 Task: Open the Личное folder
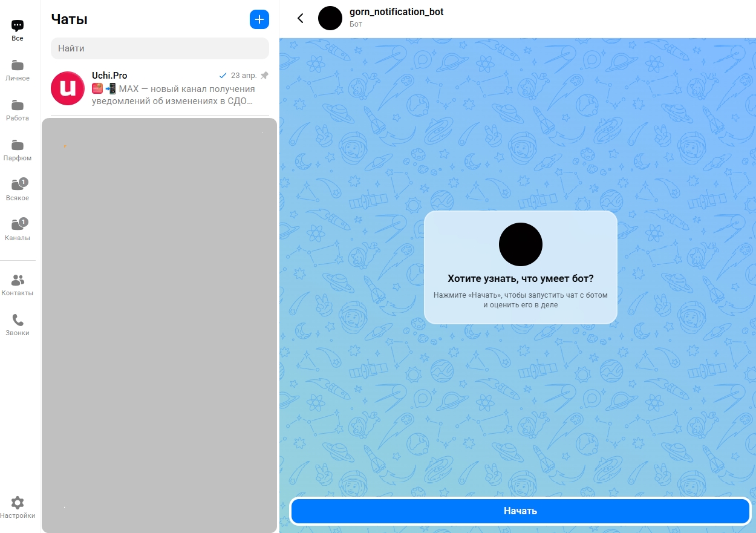(x=18, y=70)
